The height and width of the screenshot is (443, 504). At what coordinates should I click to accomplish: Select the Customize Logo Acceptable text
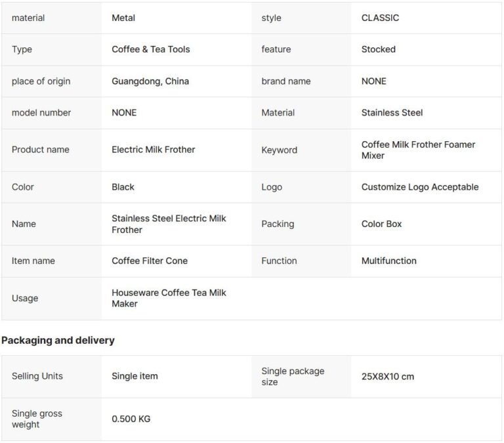[x=420, y=187]
